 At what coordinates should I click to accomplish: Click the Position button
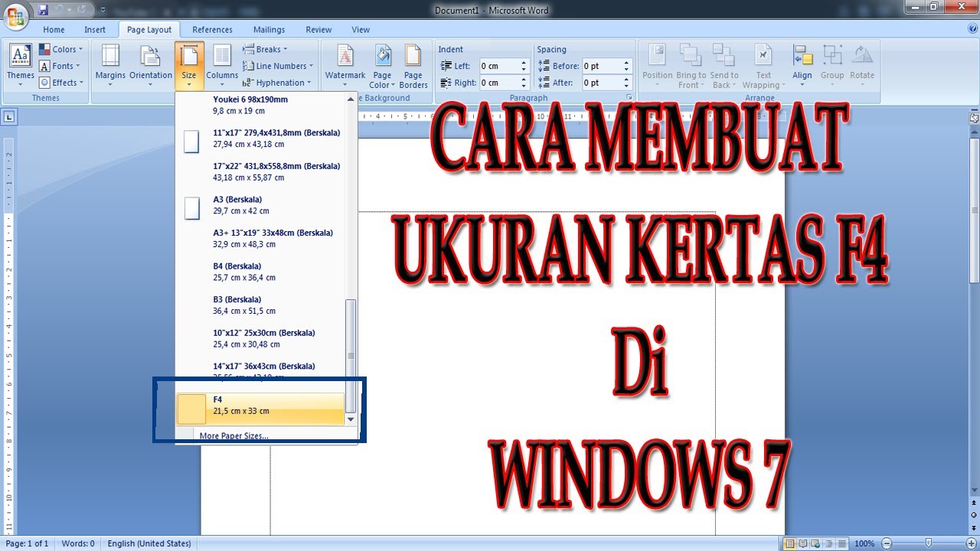(657, 66)
